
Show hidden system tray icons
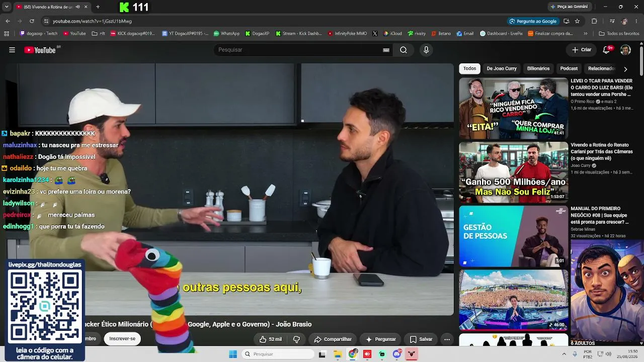[x=564, y=354]
